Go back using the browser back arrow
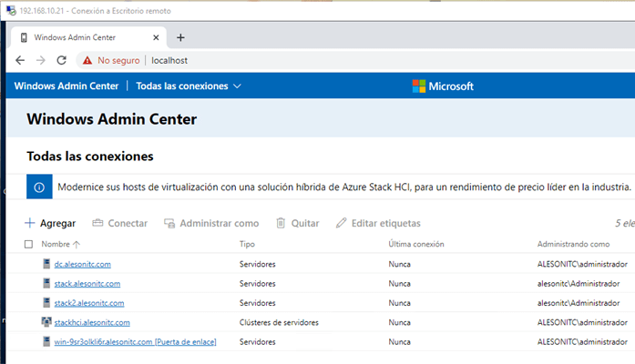The image size is (635, 364). [x=20, y=61]
